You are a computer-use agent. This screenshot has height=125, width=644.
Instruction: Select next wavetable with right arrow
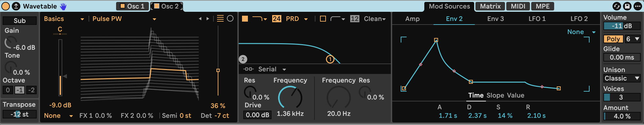[208, 19]
